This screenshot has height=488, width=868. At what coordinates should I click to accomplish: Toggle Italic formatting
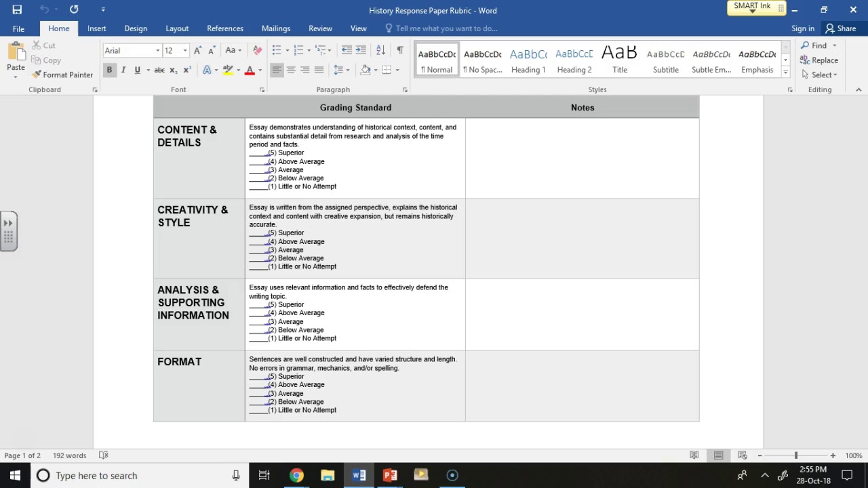click(x=123, y=70)
